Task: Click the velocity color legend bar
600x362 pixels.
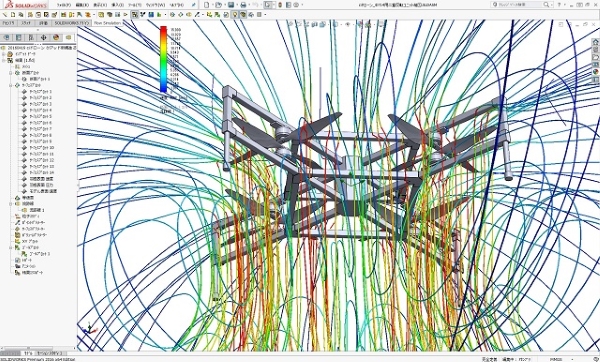Action: pyautogui.click(x=163, y=59)
